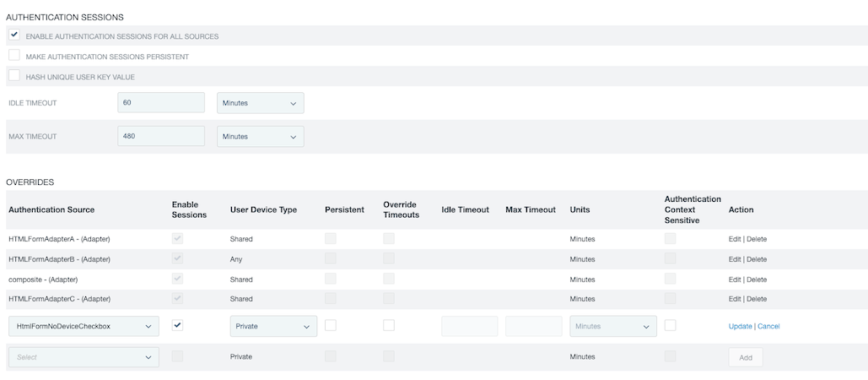Check Override Timeouts in the editing row
Screen dimensions: 868x380
click(x=389, y=325)
